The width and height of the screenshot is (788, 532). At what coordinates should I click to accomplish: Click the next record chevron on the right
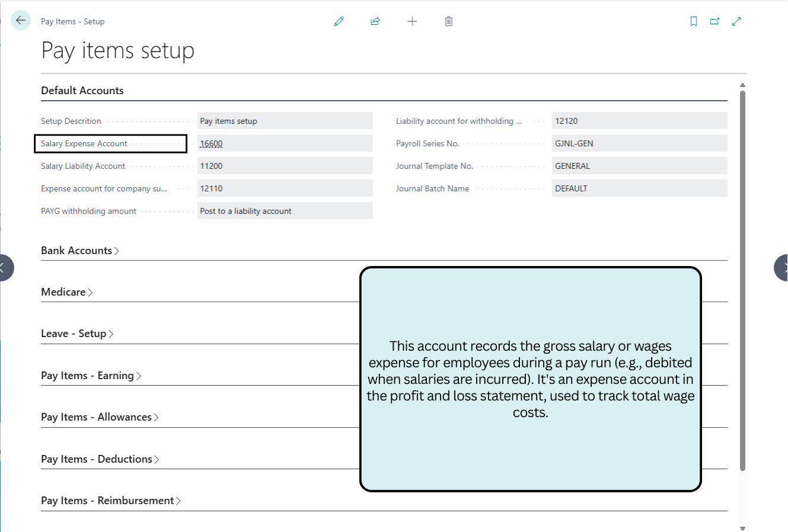783,267
